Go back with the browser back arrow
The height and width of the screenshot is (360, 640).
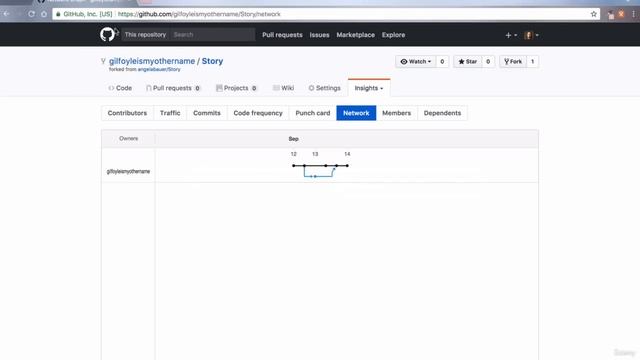[x=6, y=14]
